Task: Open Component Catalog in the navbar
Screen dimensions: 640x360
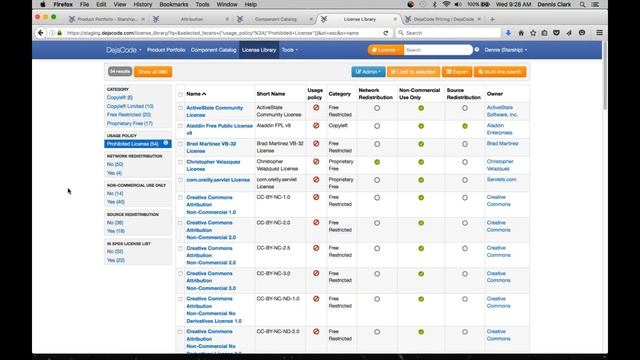Action: [x=213, y=50]
